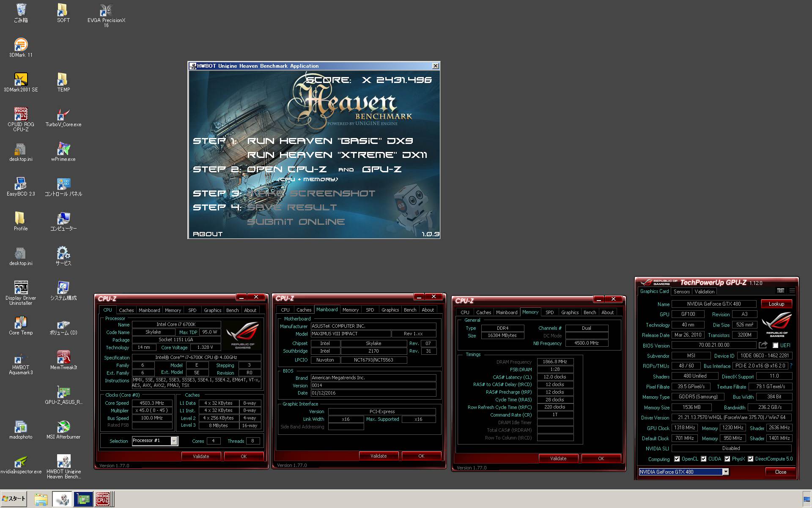Open Graphics tab in first CPU-Z window
The image size is (812, 508).
click(x=212, y=310)
